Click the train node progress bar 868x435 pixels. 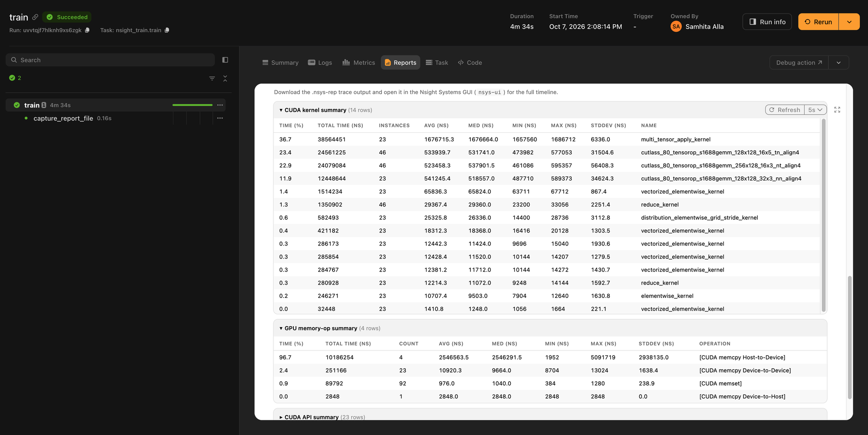point(192,105)
